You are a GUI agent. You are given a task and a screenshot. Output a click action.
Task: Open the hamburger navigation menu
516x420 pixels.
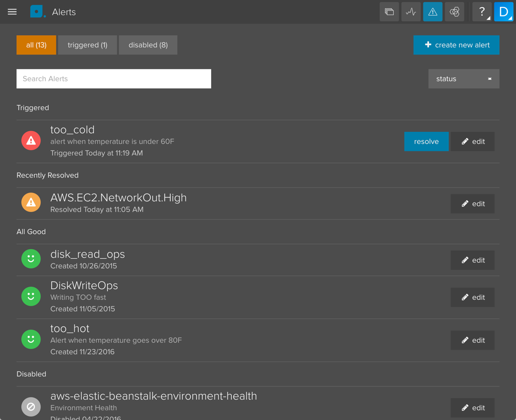pyautogui.click(x=12, y=12)
